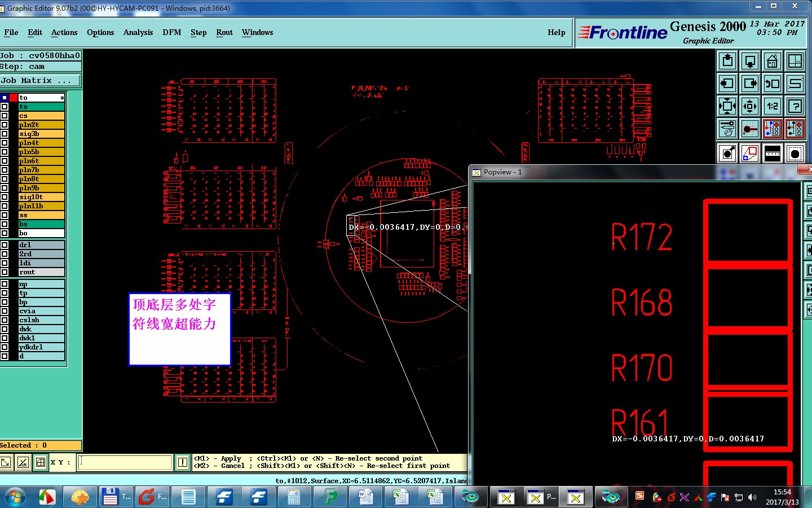Toggle checkbox for layer sig3b
The height and width of the screenshot is (508, 812).
click(5, 134)
